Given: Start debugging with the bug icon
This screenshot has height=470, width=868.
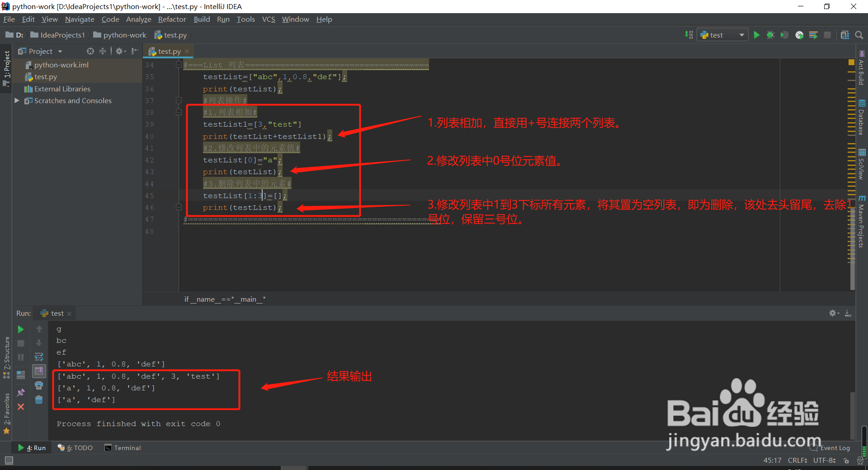Looking at the screenshot, I should click(771, 35).
